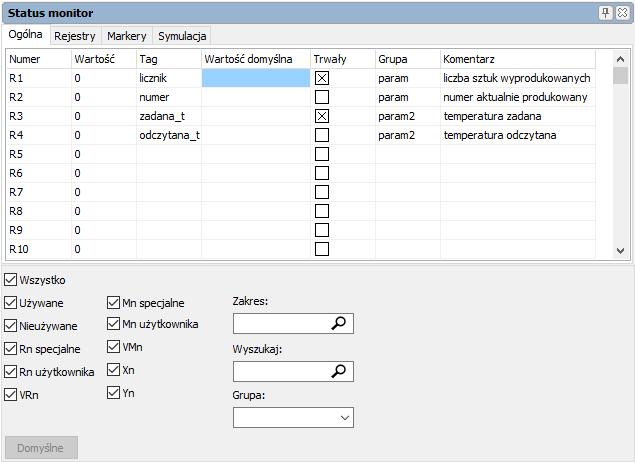Click the Wartość column header
This screenshot has width=635, height=462.
104,59
